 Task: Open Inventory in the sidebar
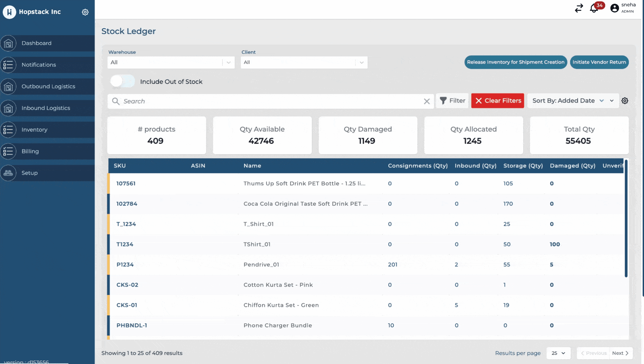click(x=34, y=130)
